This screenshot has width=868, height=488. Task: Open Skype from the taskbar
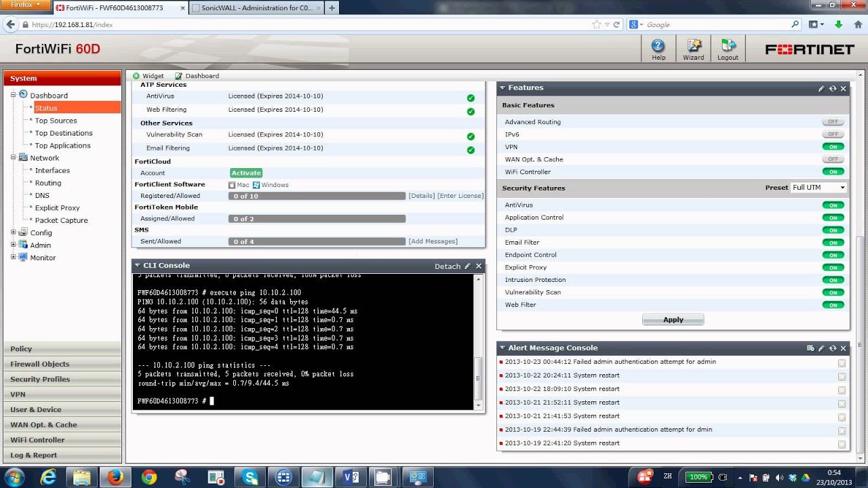[250, 477]
